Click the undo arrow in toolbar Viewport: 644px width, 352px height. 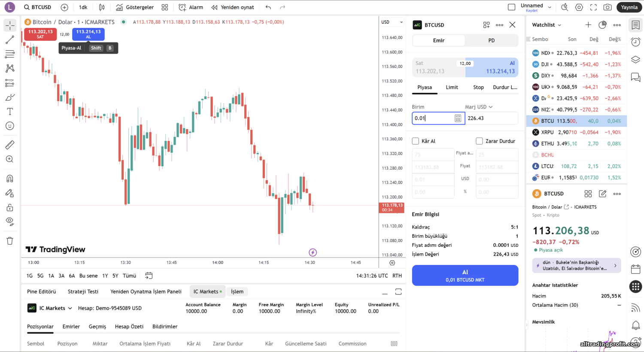[268, 7]
